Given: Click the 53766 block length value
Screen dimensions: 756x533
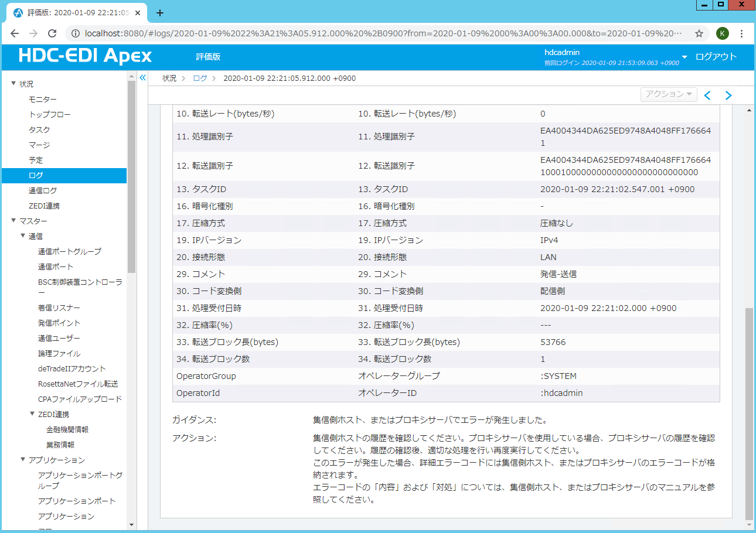Looking at the screenshot, I should (x=553, y=342).
